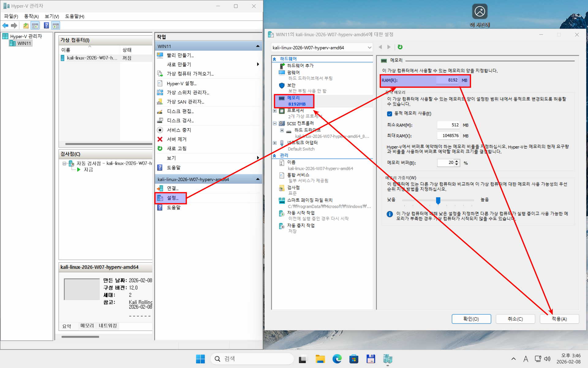Select 스마트 페이징 파일 위치
The width and height of the screenshot is (588, 368).
click(310, 200)
